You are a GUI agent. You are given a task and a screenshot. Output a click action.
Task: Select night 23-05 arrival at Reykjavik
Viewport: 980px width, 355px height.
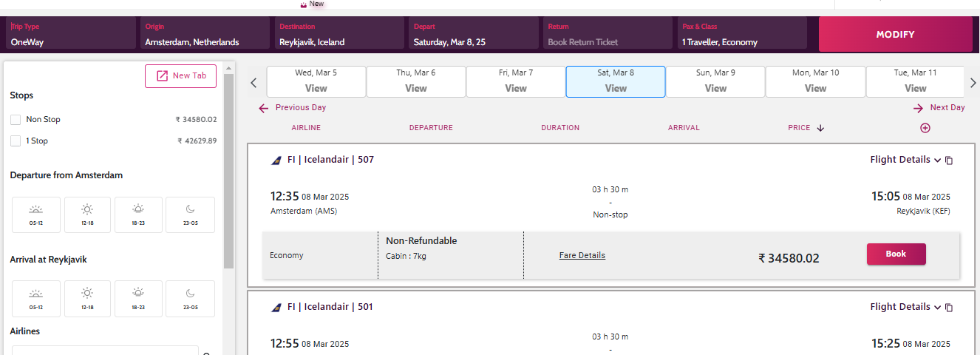click(190, 298)
